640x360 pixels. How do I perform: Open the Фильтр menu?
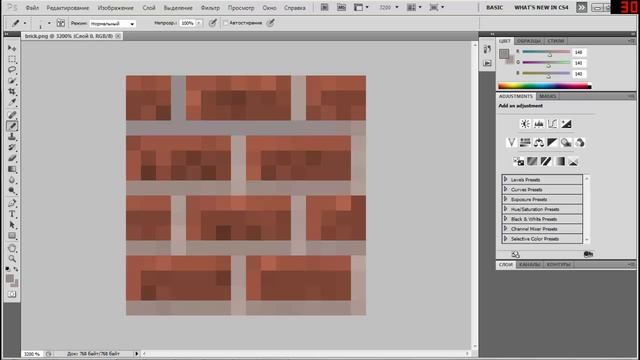[x=210, y=8]
